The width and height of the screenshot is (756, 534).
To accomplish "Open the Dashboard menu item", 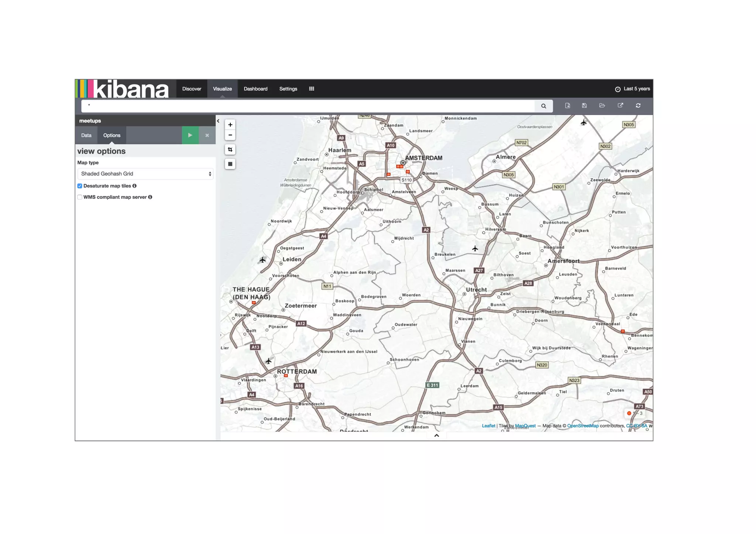I will [255, 89].
